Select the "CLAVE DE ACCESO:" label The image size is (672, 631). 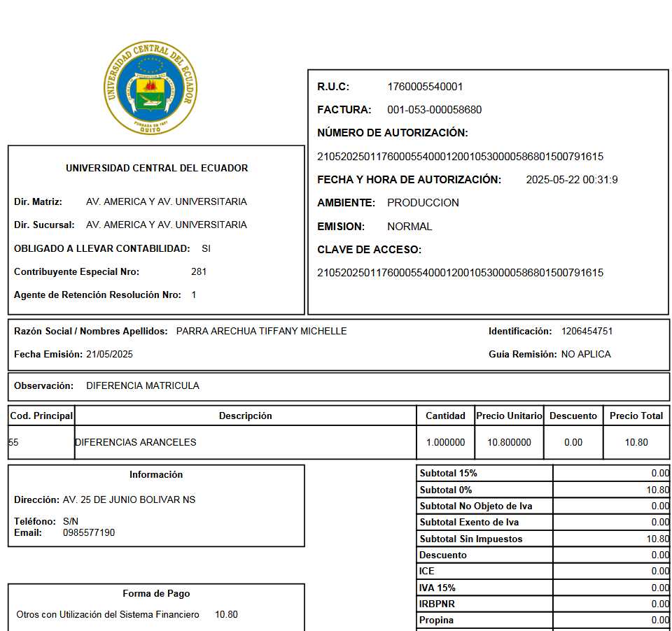[x=370, y=249]
